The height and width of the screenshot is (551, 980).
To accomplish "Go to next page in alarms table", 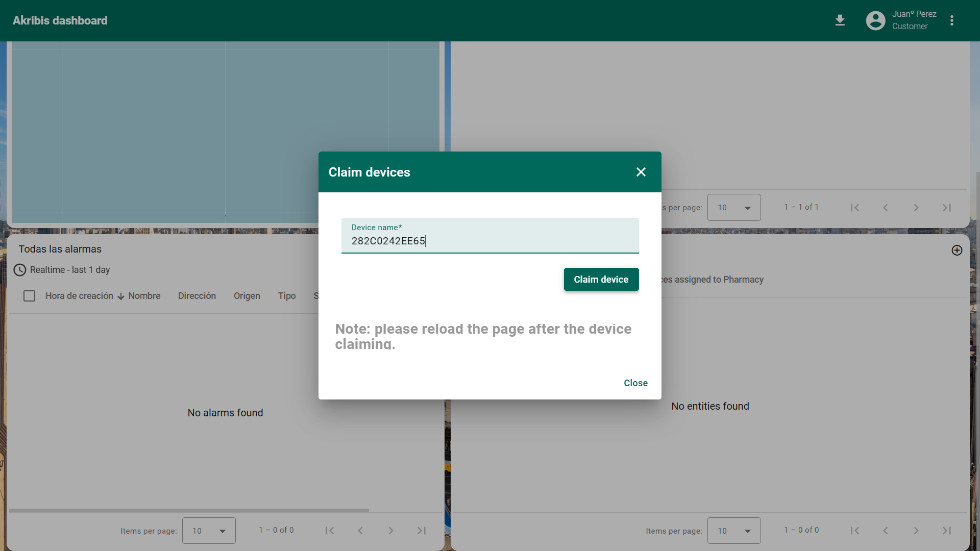I will click(391, 531).
